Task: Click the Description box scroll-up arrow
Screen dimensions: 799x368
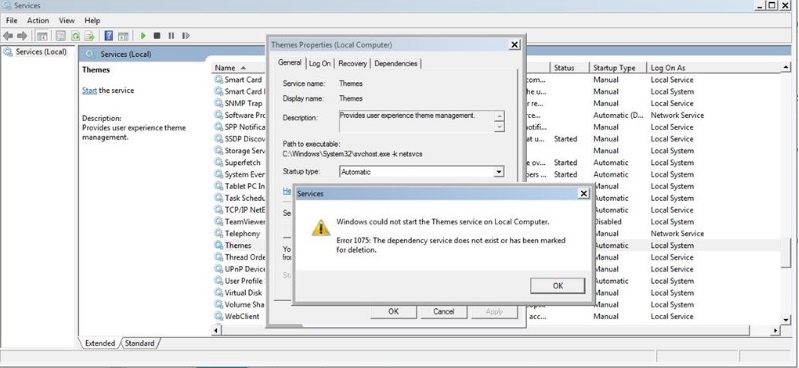Action: pos(499,116)
